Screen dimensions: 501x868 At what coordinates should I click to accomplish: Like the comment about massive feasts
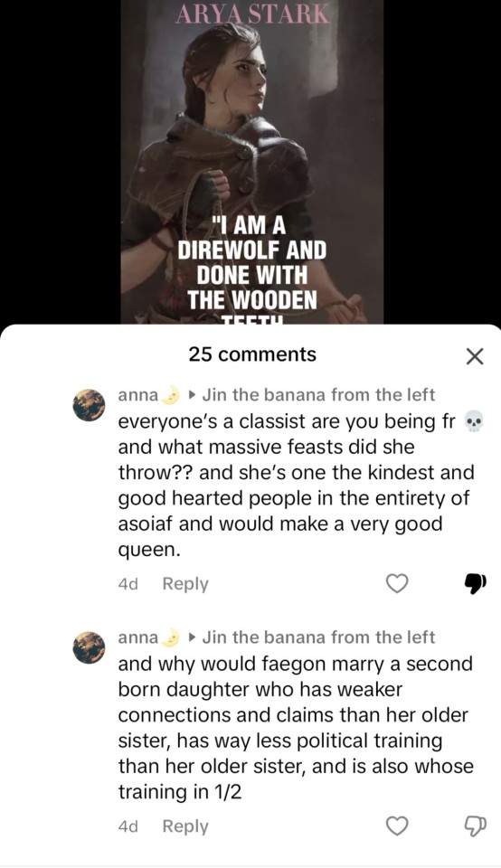coord(397,583)
